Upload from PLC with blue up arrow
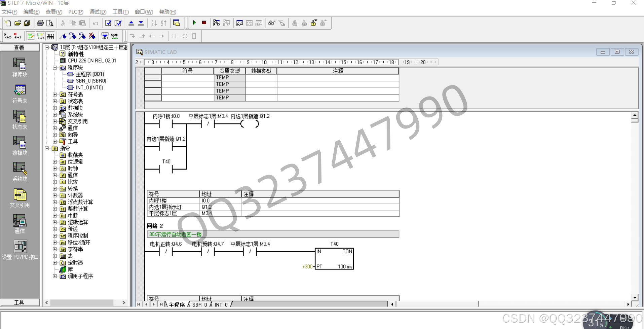Image resolution: width=644 pixels, height=329 pixels. click(x=131, y=23)
